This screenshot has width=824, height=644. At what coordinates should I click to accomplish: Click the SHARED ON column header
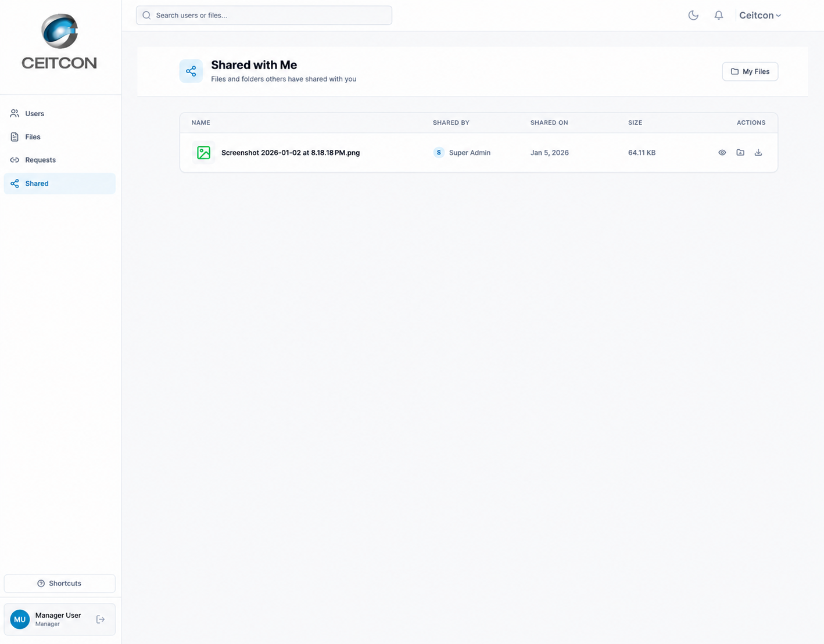(x=549, y=123)
